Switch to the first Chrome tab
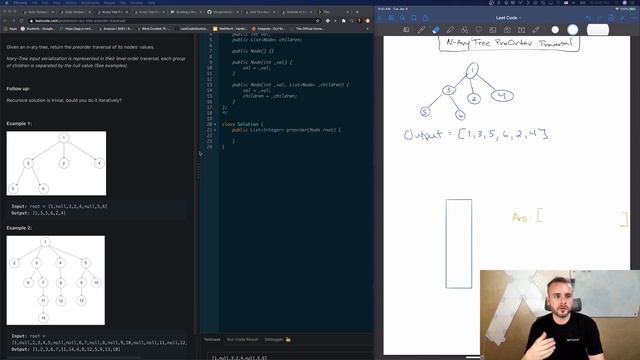Viewport: 640px width, 360px height. [39, 12]
